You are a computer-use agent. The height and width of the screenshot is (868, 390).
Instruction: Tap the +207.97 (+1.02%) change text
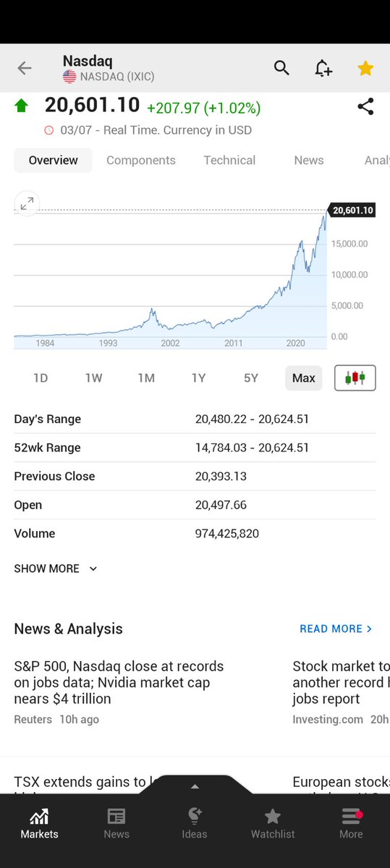(x=203, y=108)
